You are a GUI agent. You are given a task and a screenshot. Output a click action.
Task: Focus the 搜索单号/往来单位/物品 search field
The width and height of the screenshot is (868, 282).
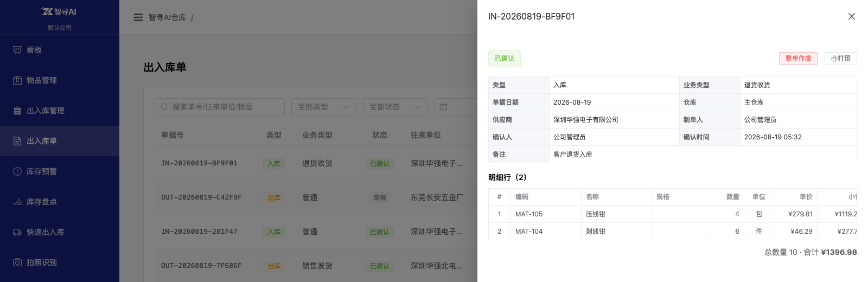tap(220, 107)
